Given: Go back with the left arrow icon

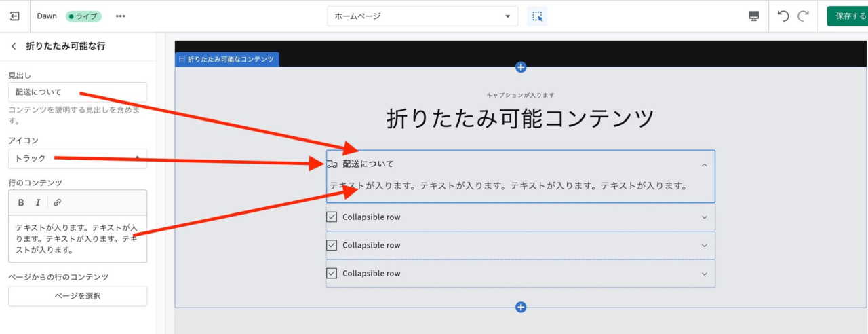Looking at the screenshot, I should (x=14, y=47).
